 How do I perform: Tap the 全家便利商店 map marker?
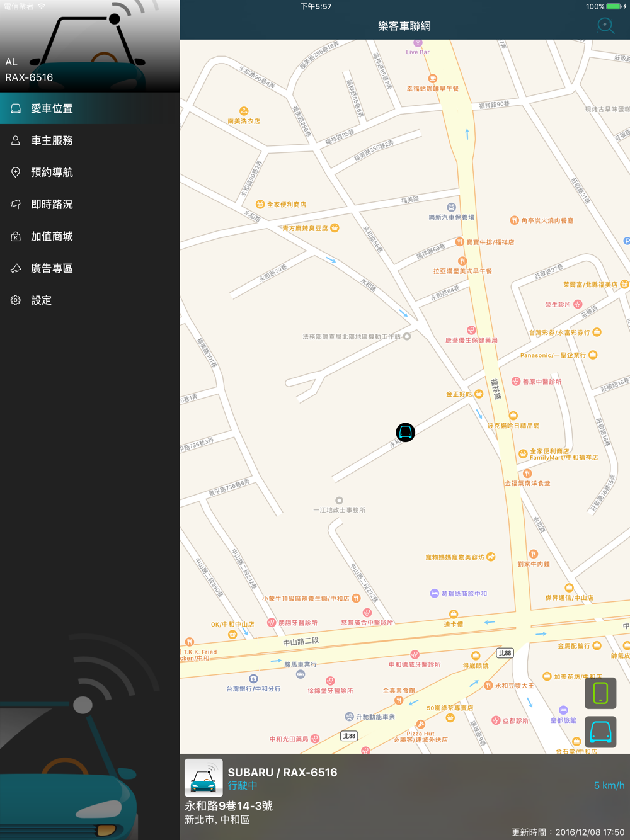[260, 204]
